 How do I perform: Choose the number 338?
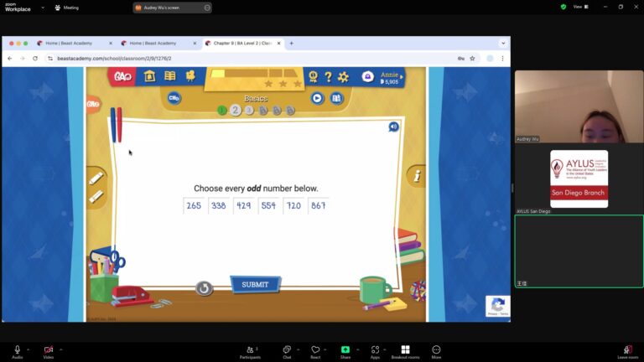(219, 205)
